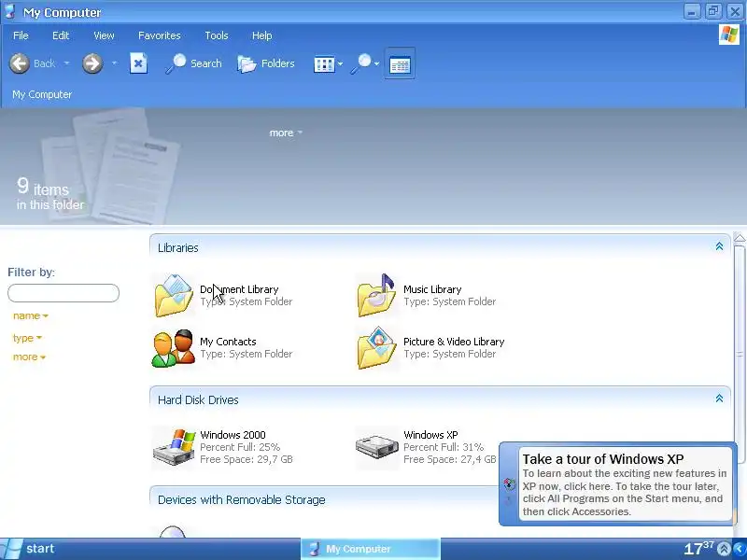
Task: Select the Picture & Video Library icon
Action: pyautogui.click(x=377, y=347)
